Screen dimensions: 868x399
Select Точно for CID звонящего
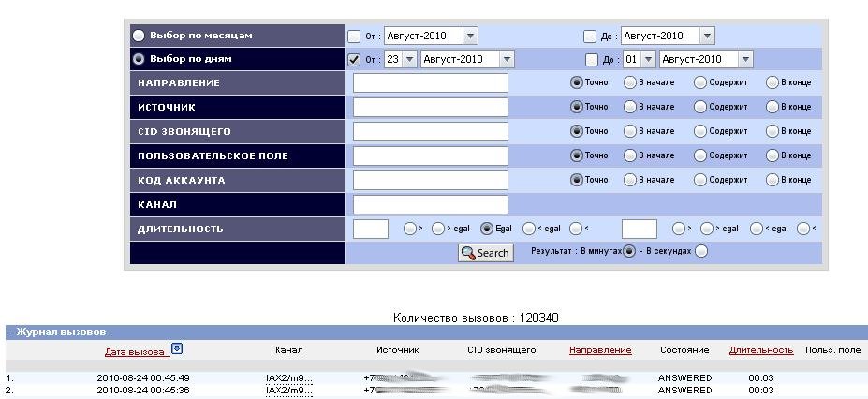[x=577, y=131]
